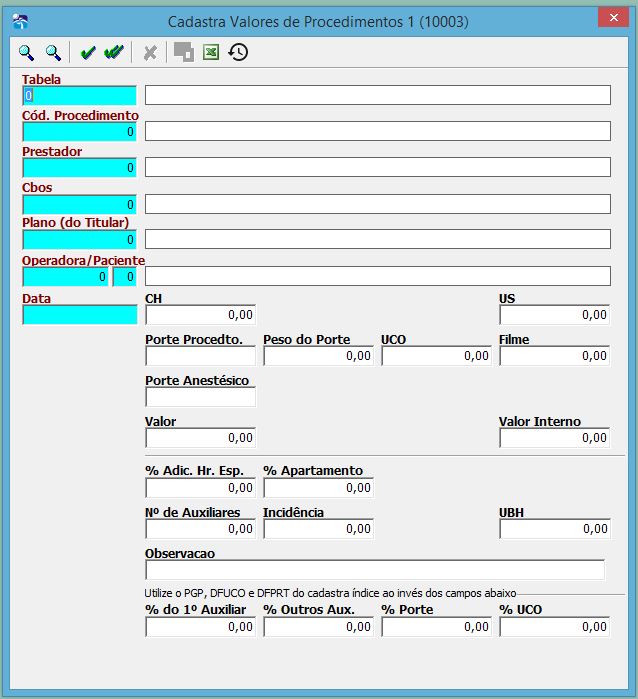Click the gray overlapping squares copy icon
This screenshot has width=638, height=699.
(x=184, y=52)
